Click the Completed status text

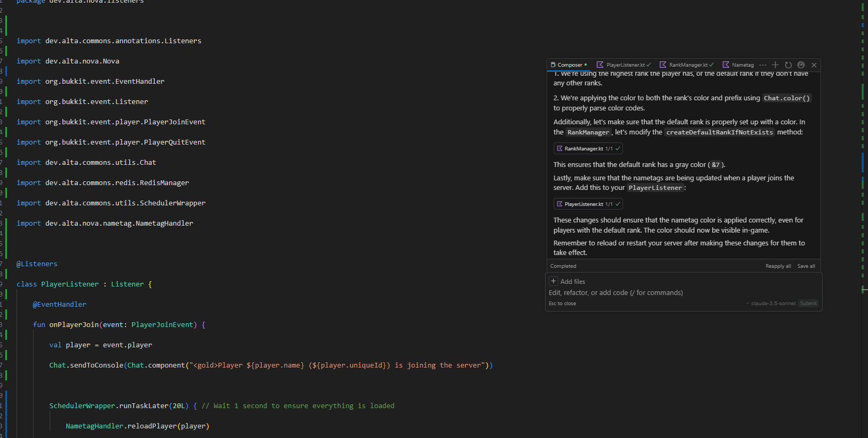(563, 266)
